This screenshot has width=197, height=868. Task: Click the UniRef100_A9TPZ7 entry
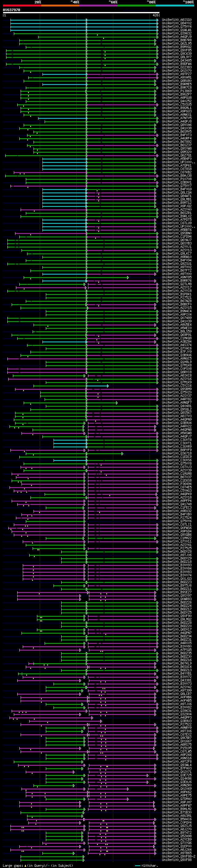pyautogui.click(x=177, y=74)
